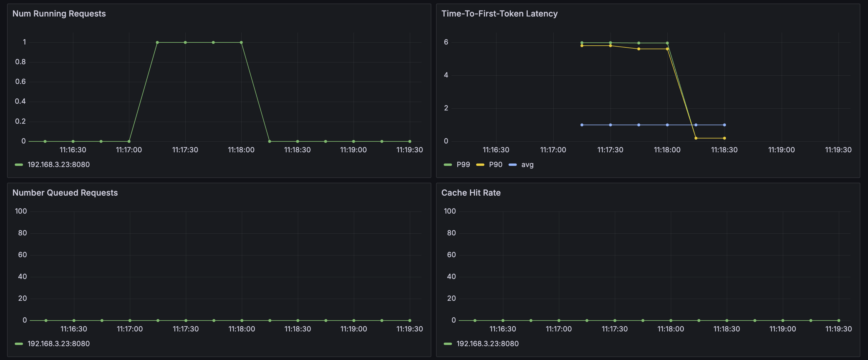868x360 pixels.
Task: Click the Queued Requests data point at 11:19:30
Action: (x=410, y=321)
